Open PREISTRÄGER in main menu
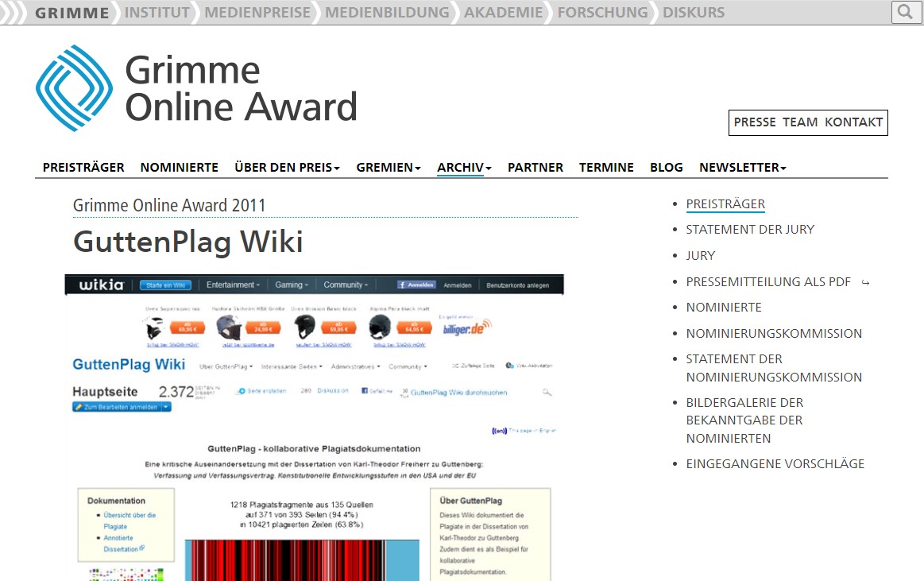Screen dimensions: 924x581 point(83,168)
